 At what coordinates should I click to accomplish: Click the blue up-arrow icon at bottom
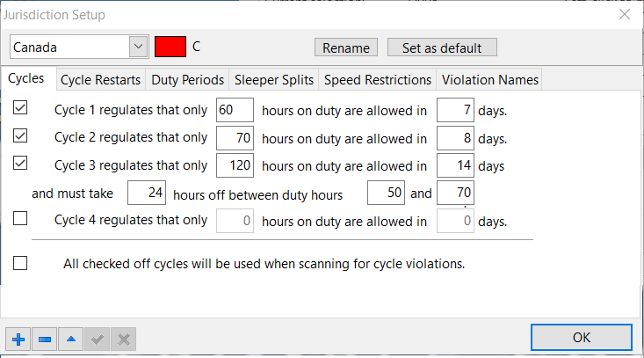tap(72, 339)
